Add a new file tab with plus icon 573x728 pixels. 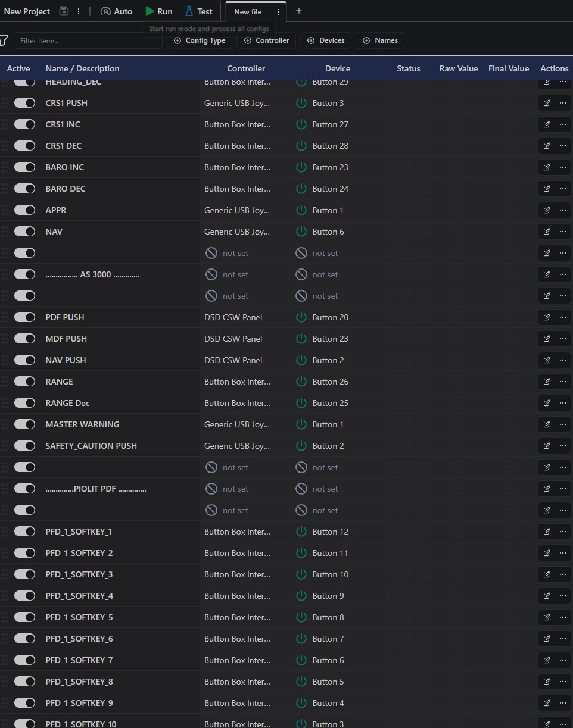(x=299, y=11)
